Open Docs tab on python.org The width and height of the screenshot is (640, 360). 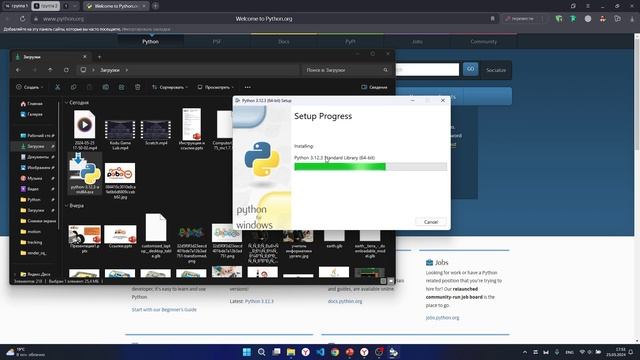click(284, 41)
